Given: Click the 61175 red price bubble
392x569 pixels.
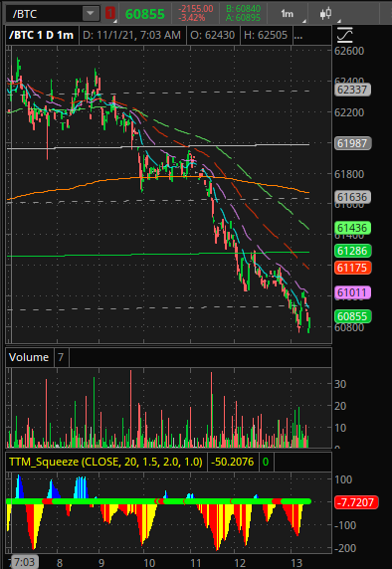Looking at the screenshot, I should point(352,268).
